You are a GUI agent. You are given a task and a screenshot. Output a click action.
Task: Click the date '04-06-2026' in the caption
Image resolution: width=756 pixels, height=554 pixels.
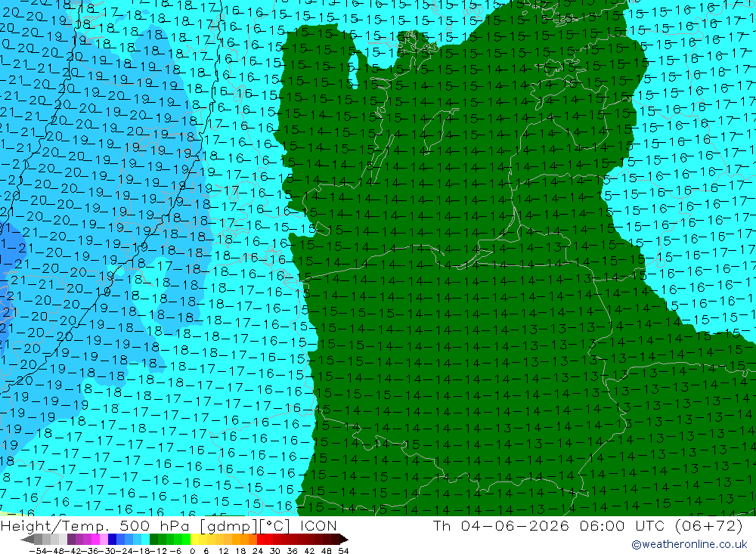pyautogui.click(x=514, y=525)
